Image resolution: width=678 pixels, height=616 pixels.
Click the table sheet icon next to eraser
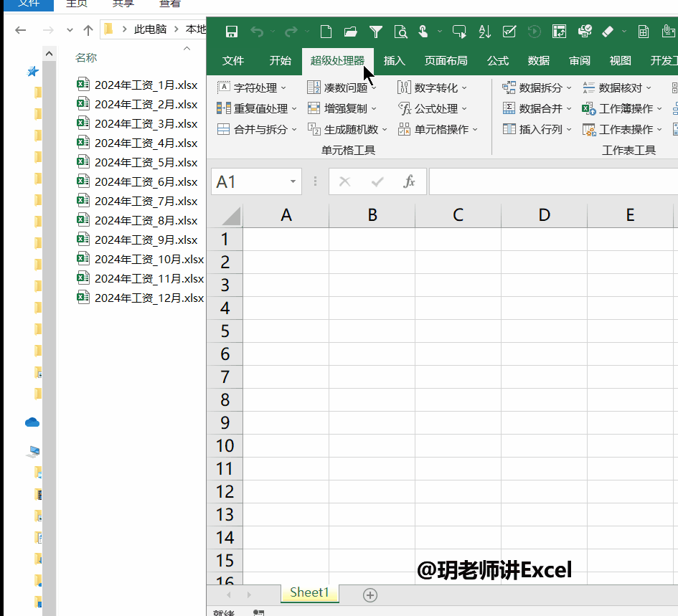click(x=644, y=32)
